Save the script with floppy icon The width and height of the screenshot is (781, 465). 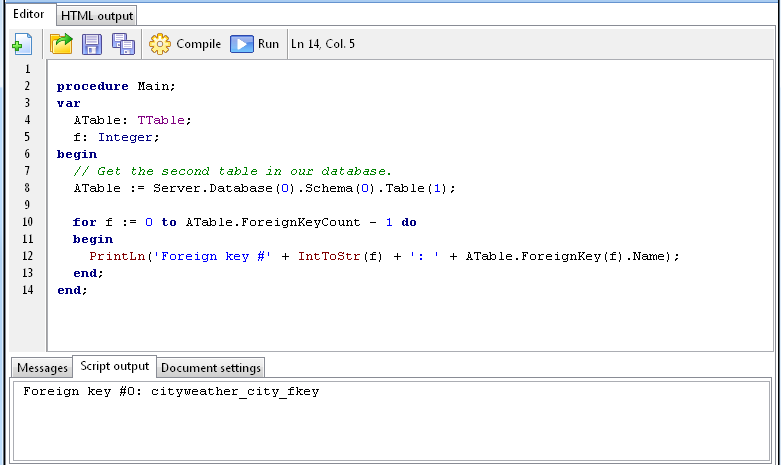point(92,44)
